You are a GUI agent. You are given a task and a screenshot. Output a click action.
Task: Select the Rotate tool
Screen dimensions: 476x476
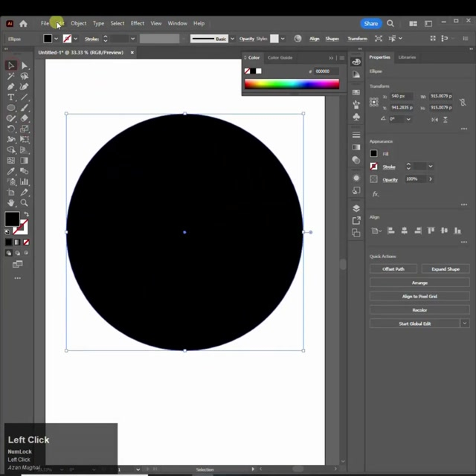pyautogui.click(x=11, y=129)
